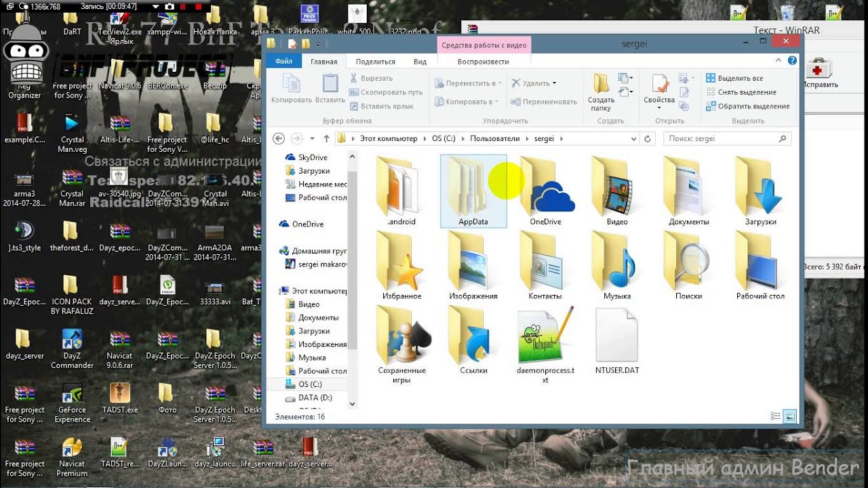Select Средства работы с видео contextual tab

pos(484,45)
